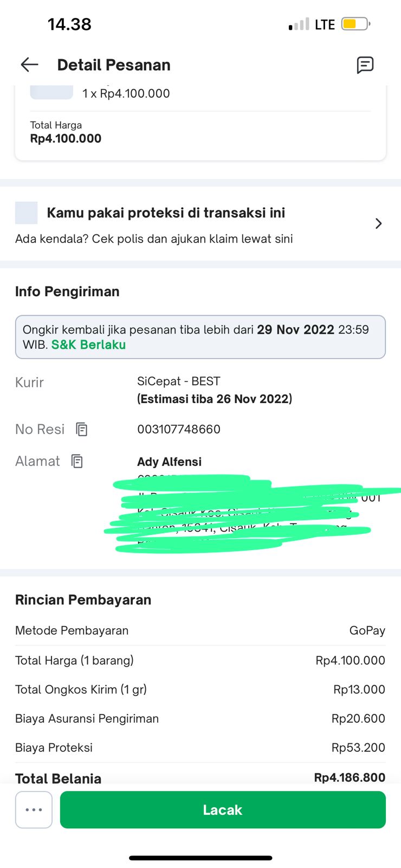The width and height of the screenshot is (401, 868).
Task: Tap the protection shield placeholder icon
Action: [27, 213]
